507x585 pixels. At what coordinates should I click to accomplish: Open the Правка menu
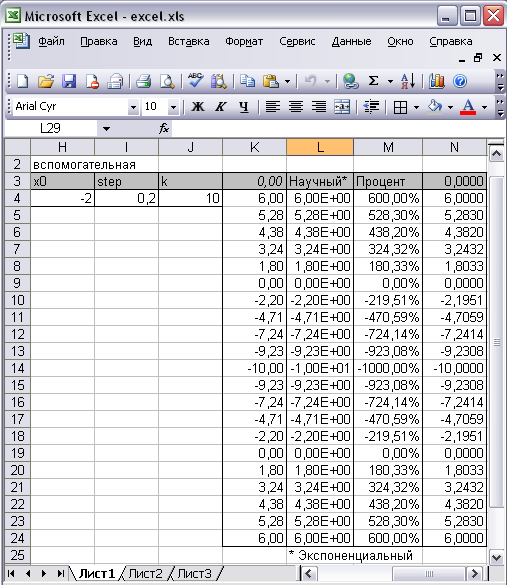click(98, 41)
